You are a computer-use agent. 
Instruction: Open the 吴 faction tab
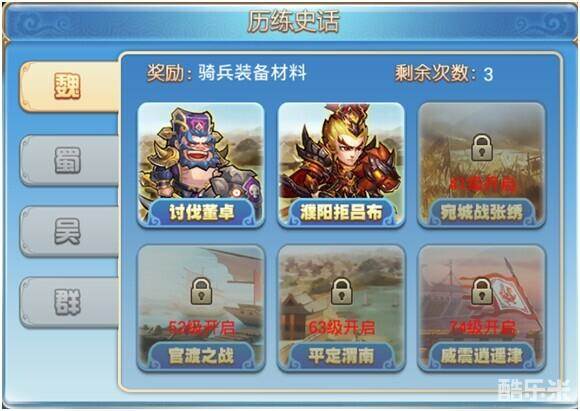(70, 232)
